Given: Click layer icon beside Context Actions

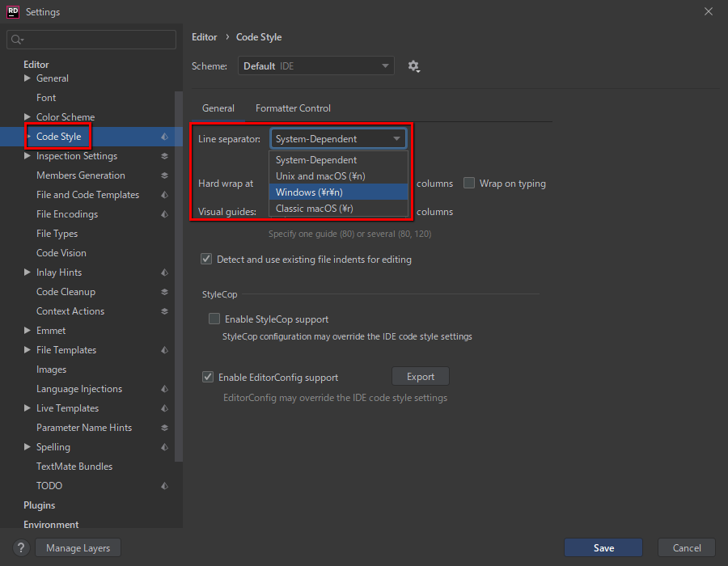Looking at the screenshot, I should click(164, 311).
